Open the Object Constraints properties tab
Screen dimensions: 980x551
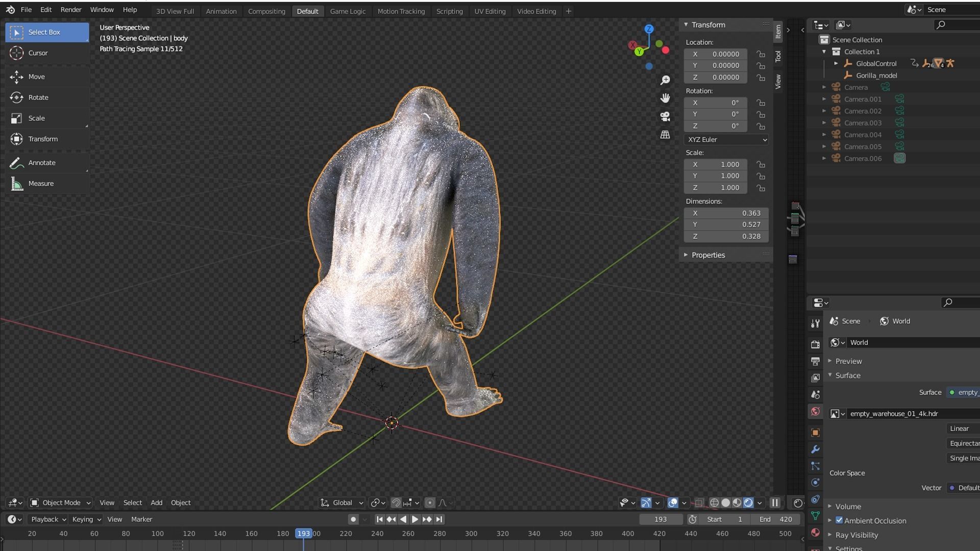tap(815, 499)
